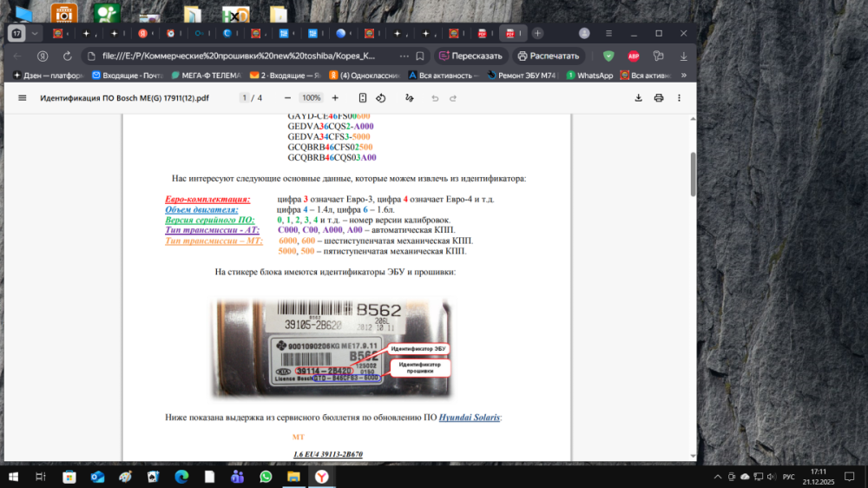Open the Одноклассники bookmark

click(x=365, y=76)
